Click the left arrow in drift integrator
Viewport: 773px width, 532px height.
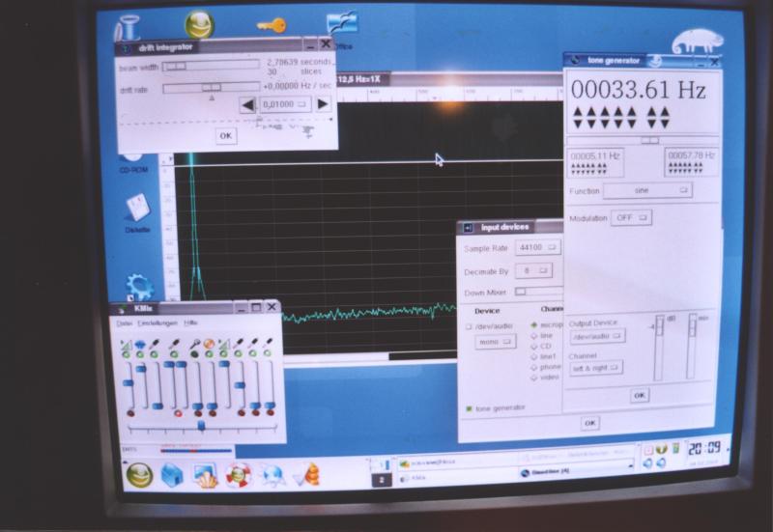pyautogui.click(x=248, y=104)
